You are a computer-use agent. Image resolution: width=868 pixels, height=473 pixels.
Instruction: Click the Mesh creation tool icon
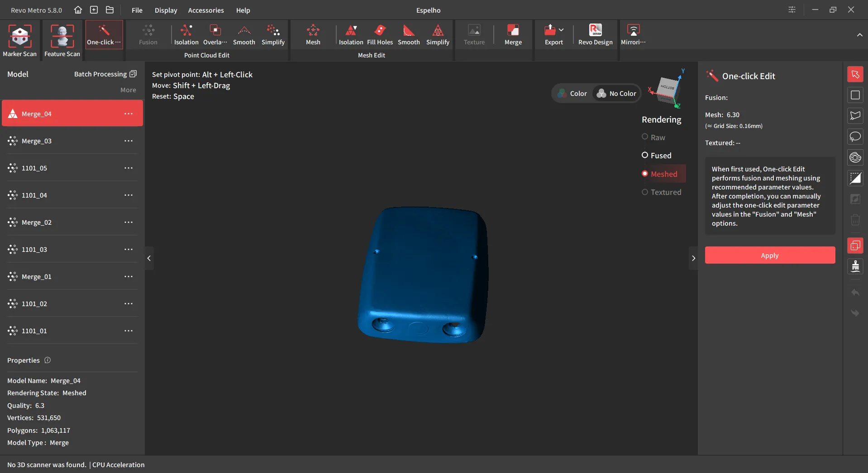click(x=313, y=35)
